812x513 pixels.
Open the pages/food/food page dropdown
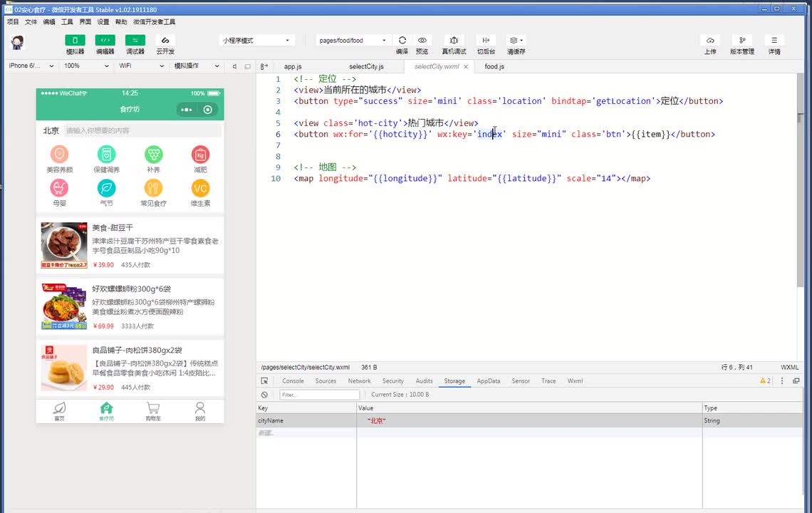coord(353,41)
